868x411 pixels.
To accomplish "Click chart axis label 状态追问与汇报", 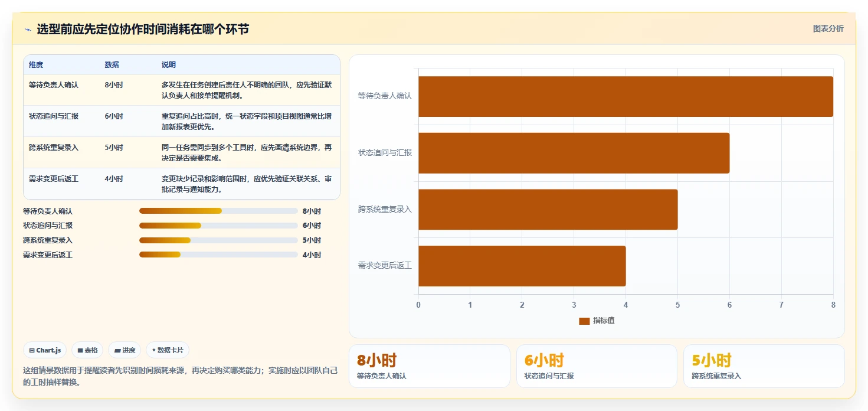I will [385, 152].
